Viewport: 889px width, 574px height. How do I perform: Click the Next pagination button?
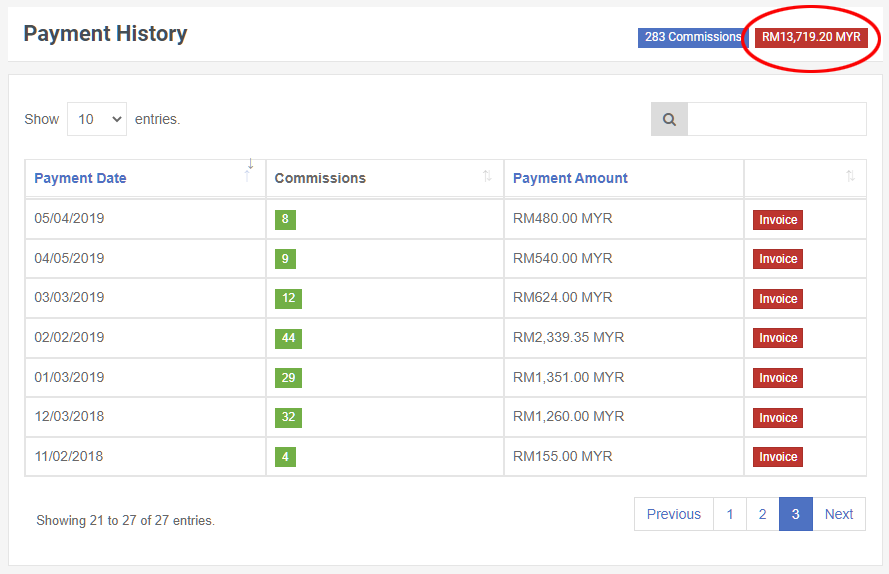click(x=838, y=514)
